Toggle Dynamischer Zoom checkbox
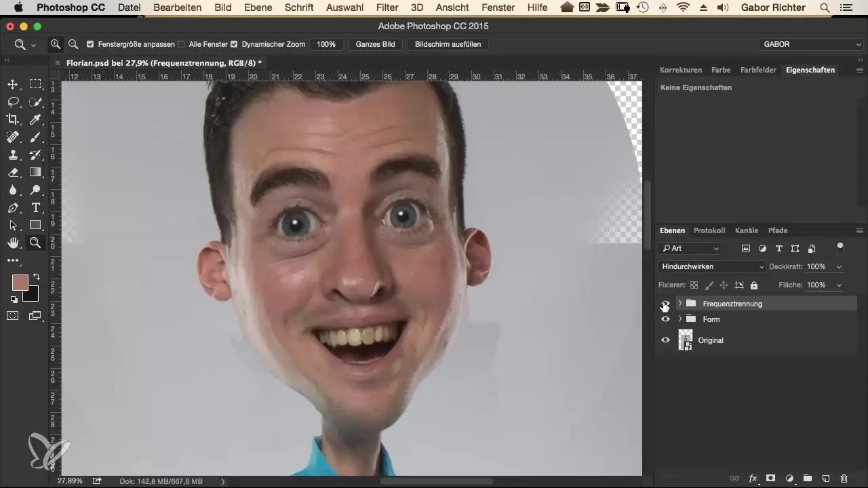The image size is (868, 488). [234, 44]
